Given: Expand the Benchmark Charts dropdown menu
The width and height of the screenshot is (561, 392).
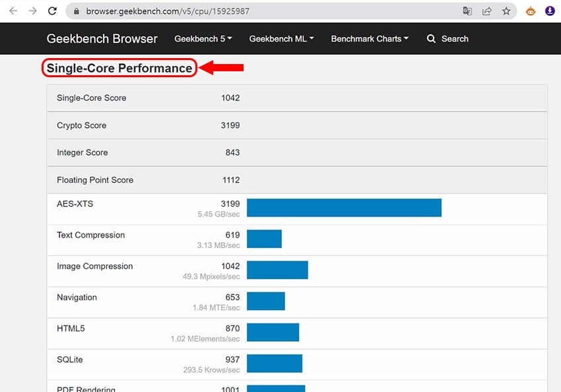Looking at the screenshot, I should [370, 39].
